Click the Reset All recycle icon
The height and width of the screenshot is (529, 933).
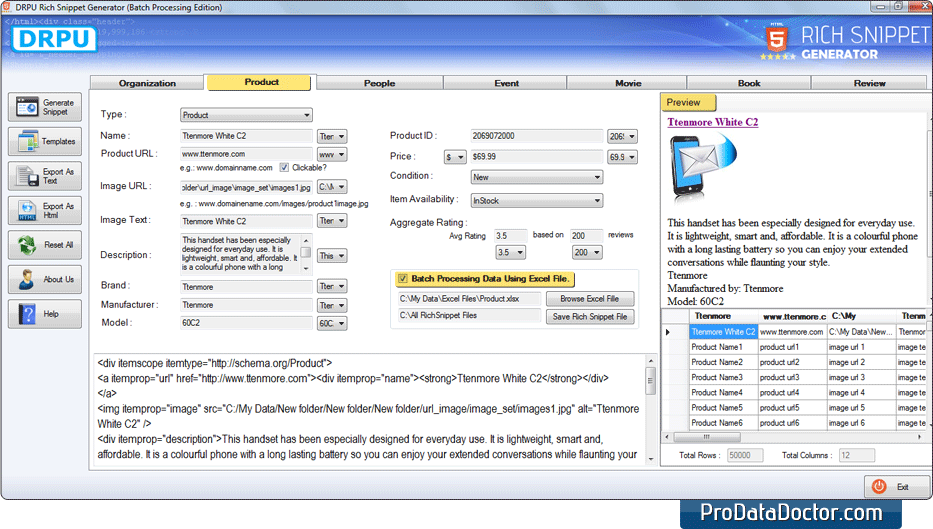[x=27, y=245]
